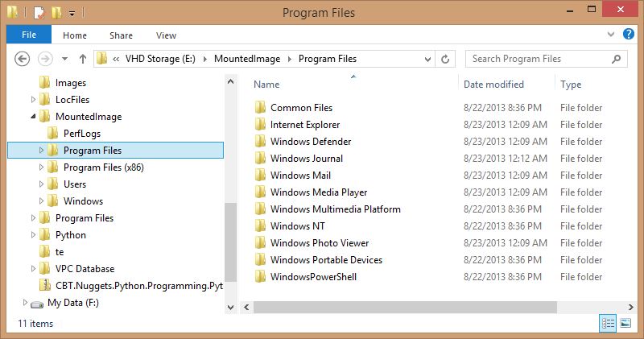
Task: Click the Properties icon in quick access toolbar
Action: coord(39,13)
